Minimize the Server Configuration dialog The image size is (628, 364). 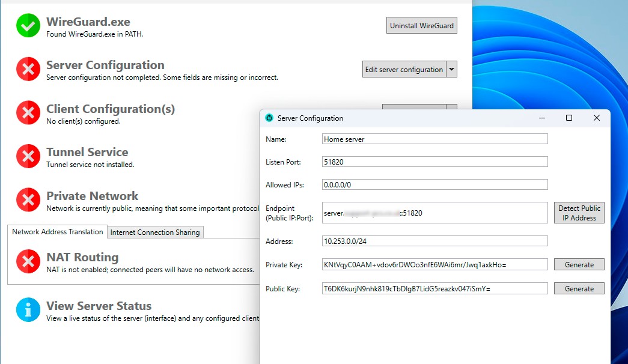pos(542,118)
